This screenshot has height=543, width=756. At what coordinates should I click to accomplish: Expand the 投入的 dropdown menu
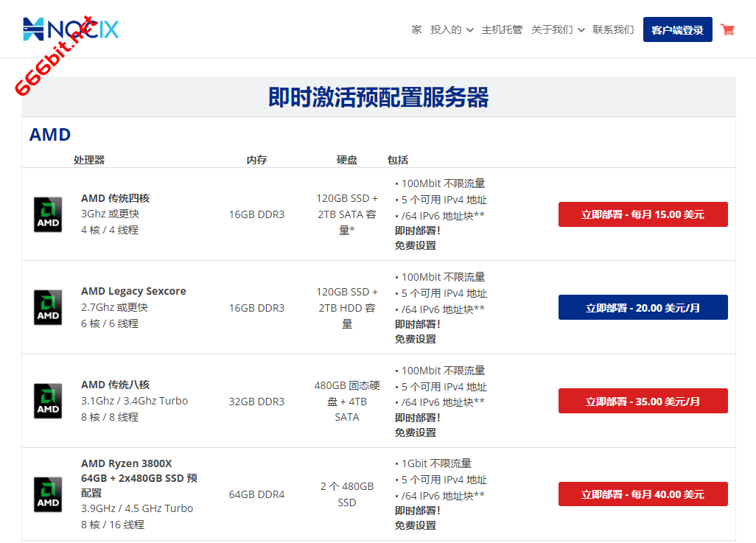click(x=452, y=29)
